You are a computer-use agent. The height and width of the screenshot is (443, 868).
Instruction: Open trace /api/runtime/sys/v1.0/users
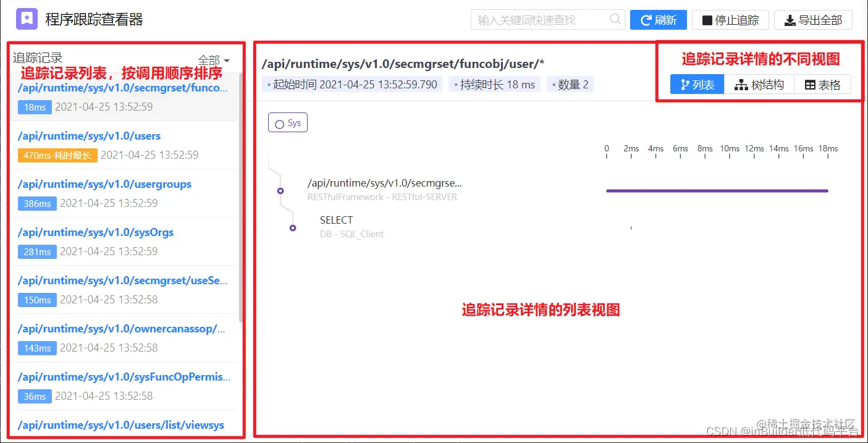click(89, 136)
